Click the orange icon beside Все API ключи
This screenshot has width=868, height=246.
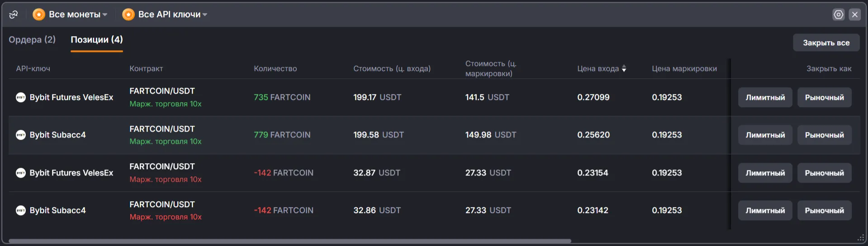[x=128, y=14]
